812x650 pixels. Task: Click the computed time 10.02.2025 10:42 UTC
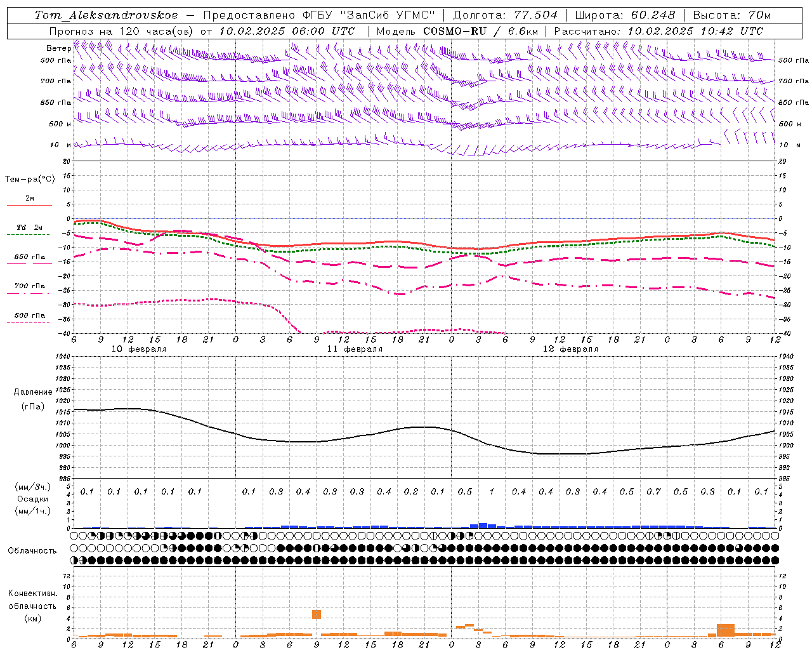695,31
